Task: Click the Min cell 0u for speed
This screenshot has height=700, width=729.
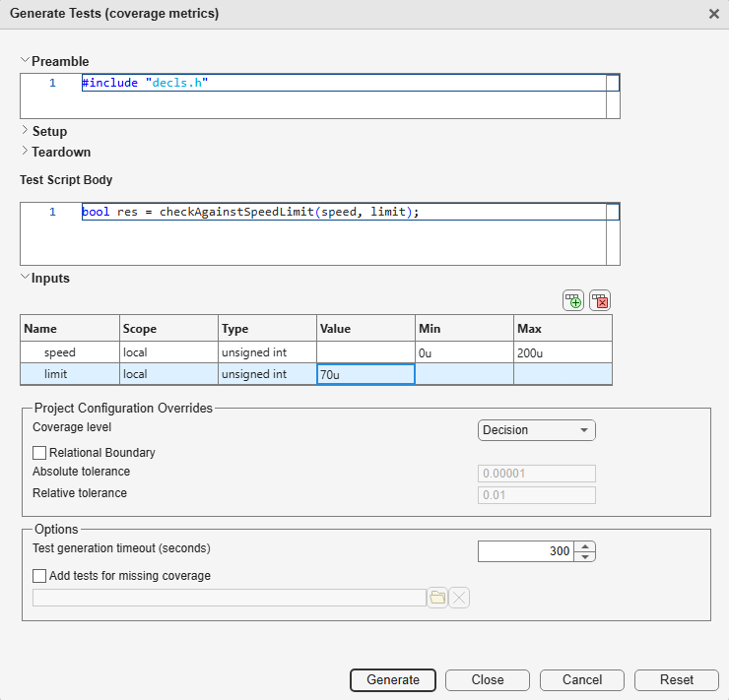Action: pyautogui.click(x=464, y=352)
